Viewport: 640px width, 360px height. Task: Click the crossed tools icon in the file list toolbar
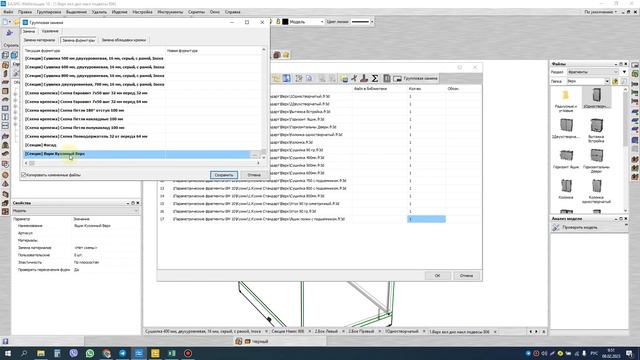[354, 78]
